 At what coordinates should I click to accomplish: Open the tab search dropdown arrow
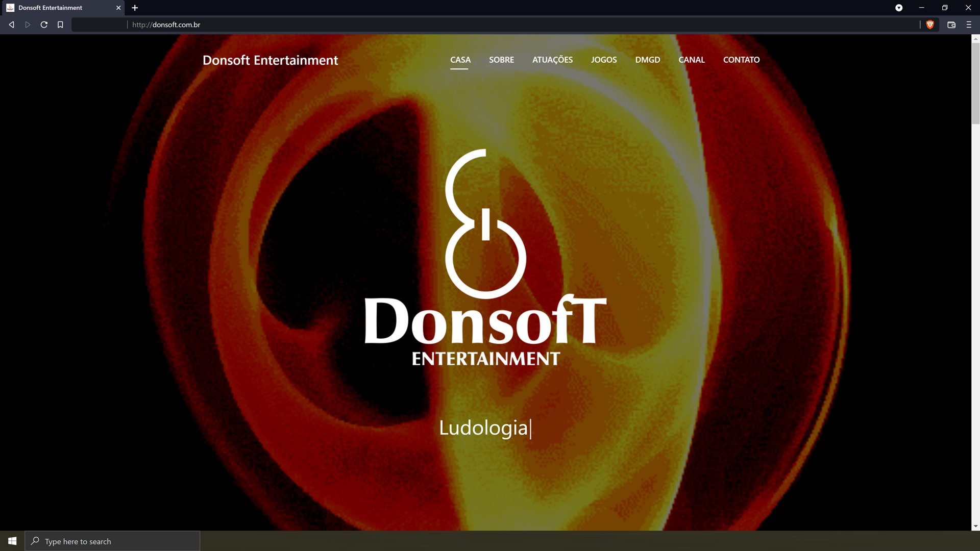pos(899,8)
